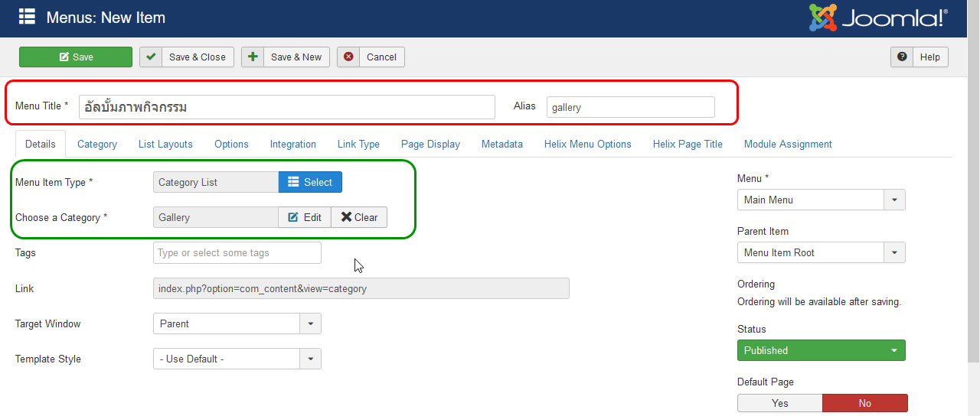Viewport: 980px width, 416px height.
Task: Click the green checkmark Save & Close icon
Action: coord(152,57)
